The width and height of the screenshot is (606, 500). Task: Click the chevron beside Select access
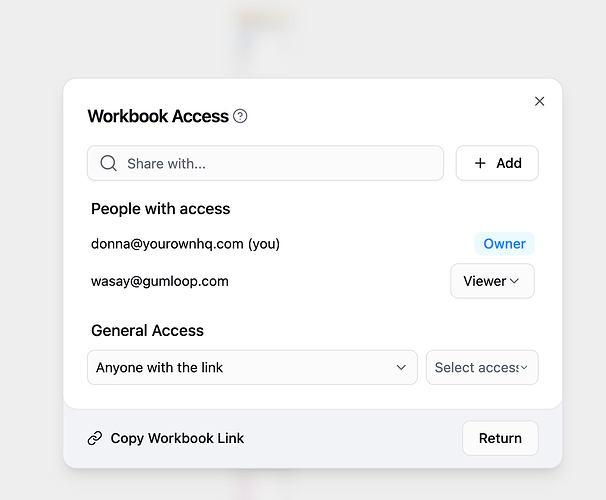pos(524,367)
